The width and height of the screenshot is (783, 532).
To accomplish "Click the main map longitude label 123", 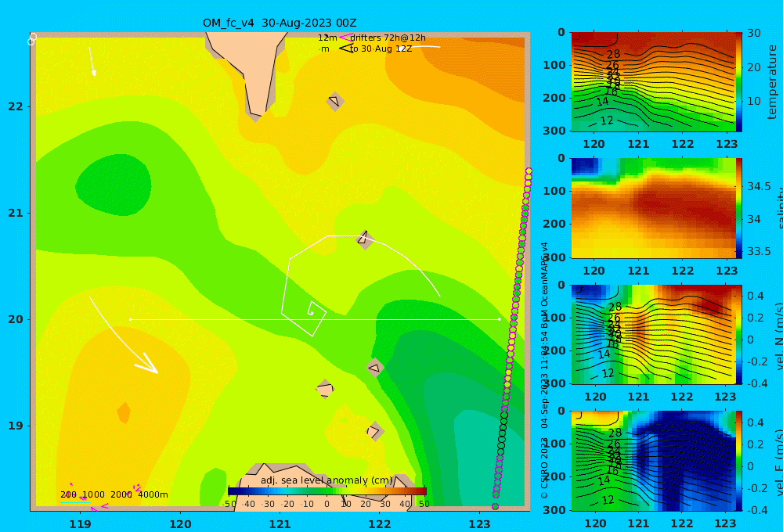I will 480,524.
